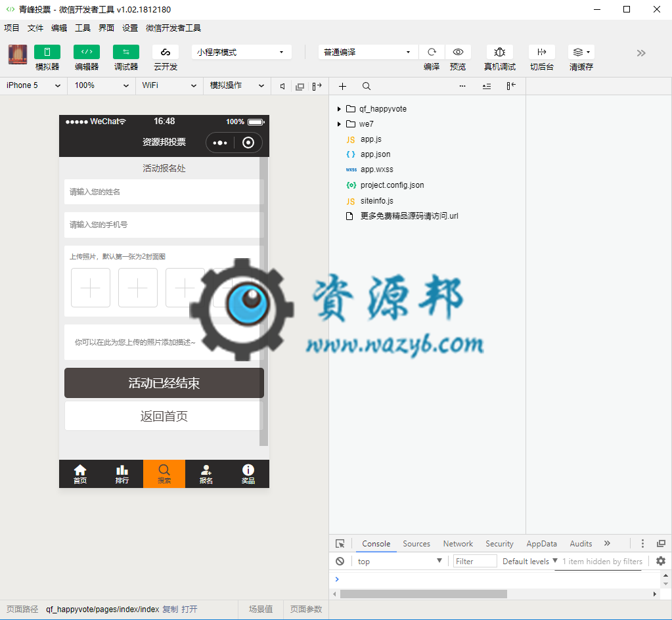Open the 编辑 menu
The height and width of the screenshot is (620, 672).
click(x=58, y=28)
